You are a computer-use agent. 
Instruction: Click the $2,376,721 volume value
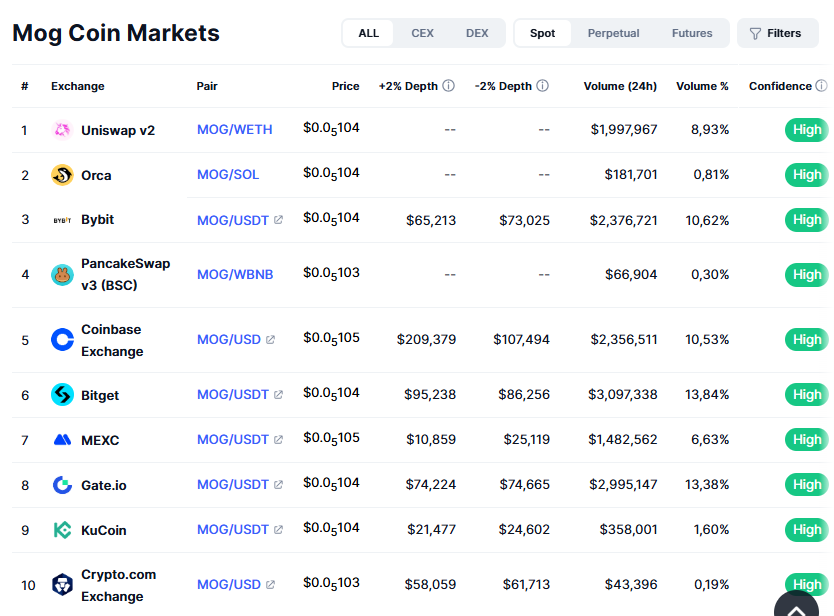[623, 220]
